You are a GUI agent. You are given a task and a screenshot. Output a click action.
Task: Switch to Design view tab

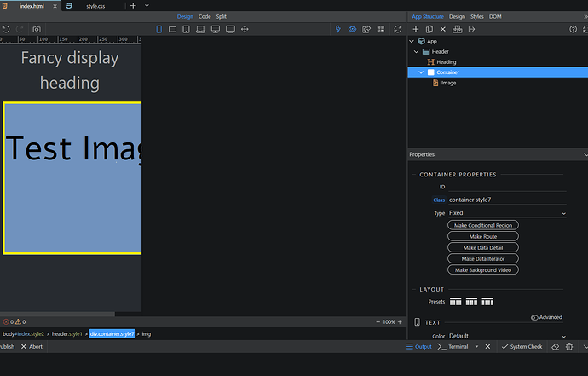[185, 16]
